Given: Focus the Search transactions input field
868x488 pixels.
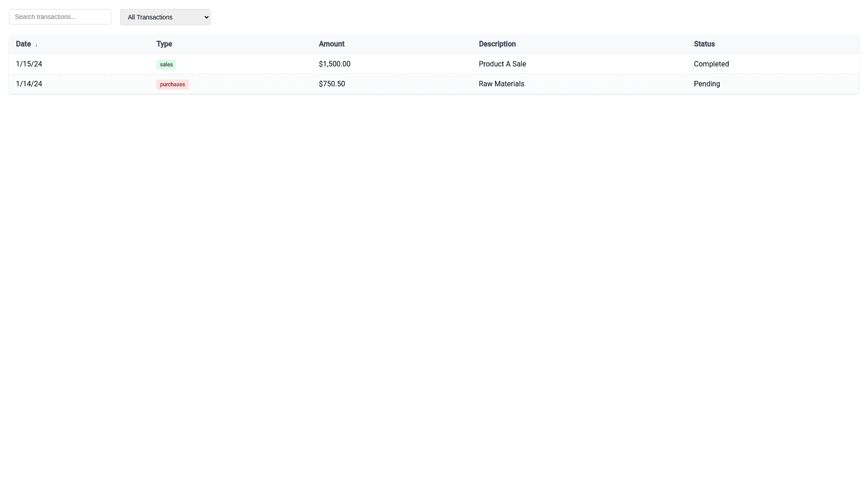Looking at the screenshot, I should (60, 17).
